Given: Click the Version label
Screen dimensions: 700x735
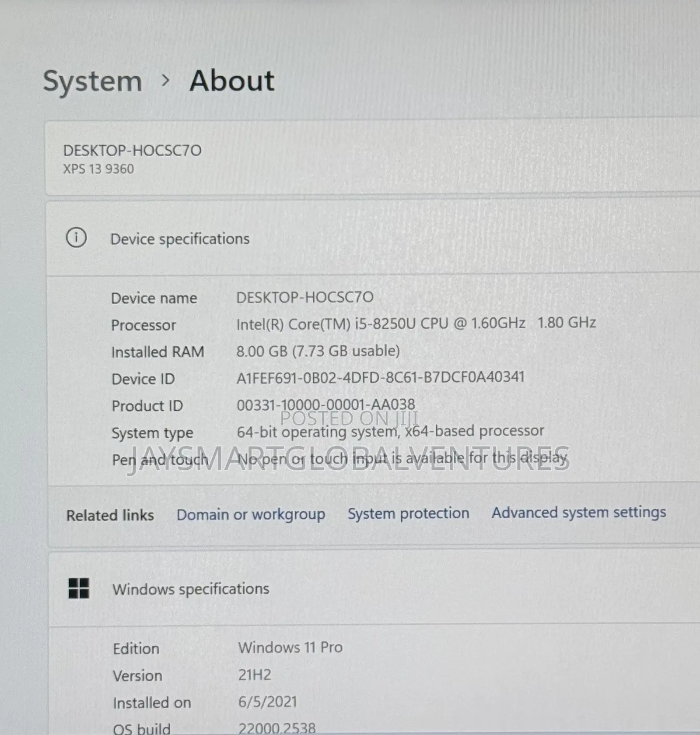Looking at the screenshot, I should 137,676.
